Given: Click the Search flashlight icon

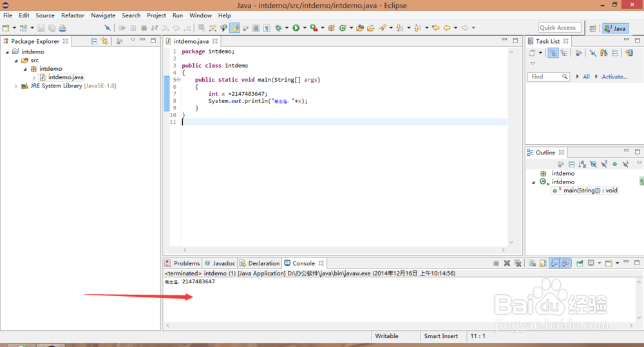Looking at the screenshot, I should click(x=383, y=28).
